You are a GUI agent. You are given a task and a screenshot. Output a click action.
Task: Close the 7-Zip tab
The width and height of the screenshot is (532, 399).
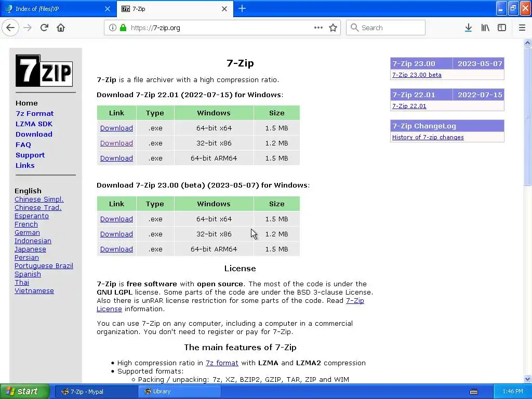click(x=224, y=9)
